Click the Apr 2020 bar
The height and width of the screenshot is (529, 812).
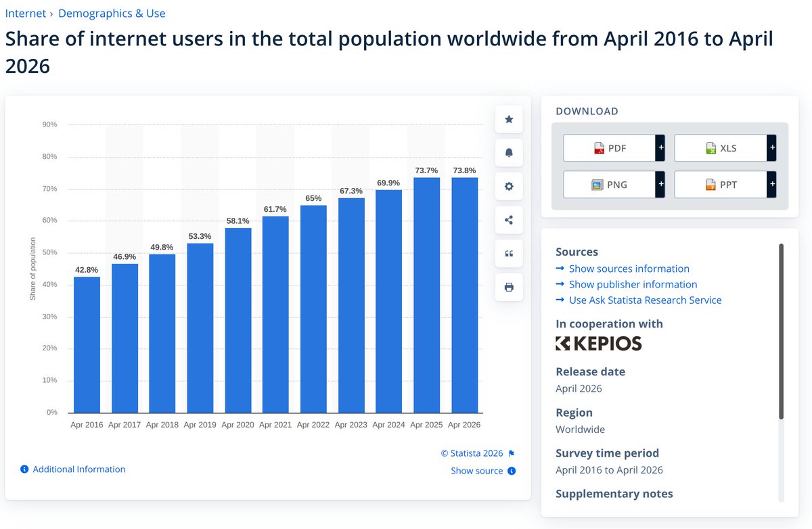238,321
